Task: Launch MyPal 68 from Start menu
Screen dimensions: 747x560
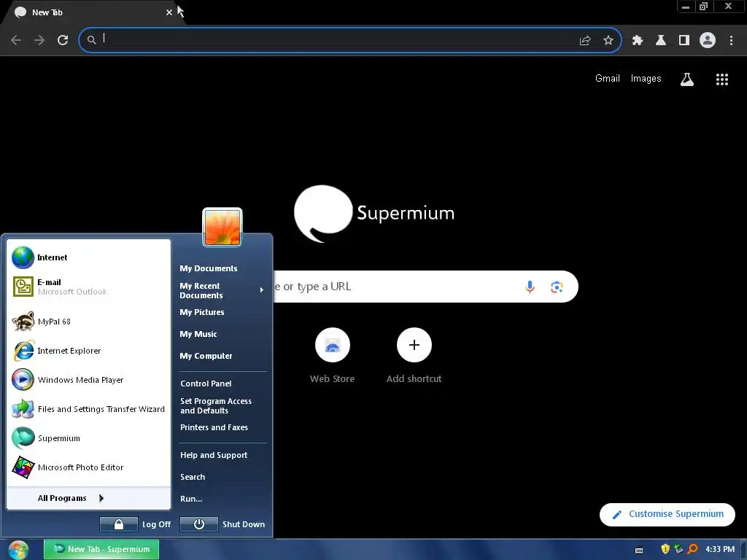Action: 88,322
